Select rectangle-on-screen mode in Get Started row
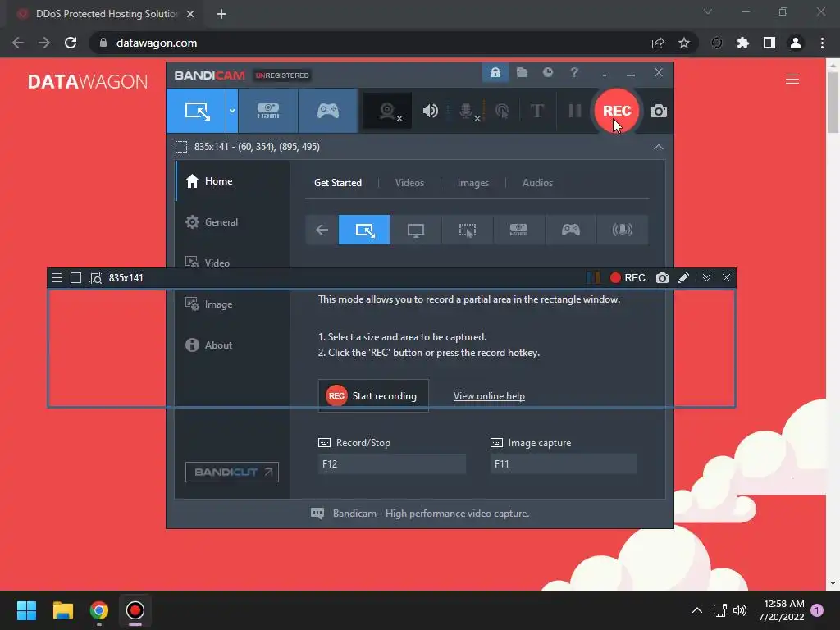840x630 pixels. coord(364,230)
